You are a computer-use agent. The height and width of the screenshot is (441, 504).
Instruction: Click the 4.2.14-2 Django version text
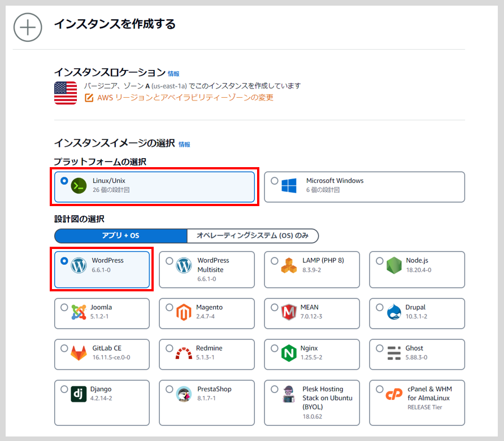coord(101,398)
